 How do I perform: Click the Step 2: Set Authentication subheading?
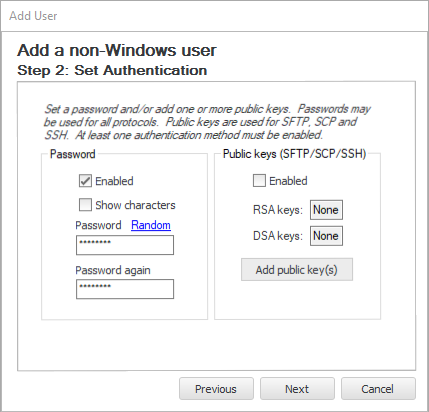pos(112,70)
